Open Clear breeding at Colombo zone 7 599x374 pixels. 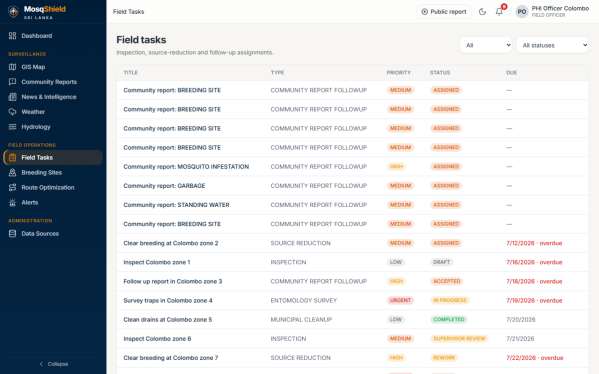pyautogui.click(x=171, y=358)
